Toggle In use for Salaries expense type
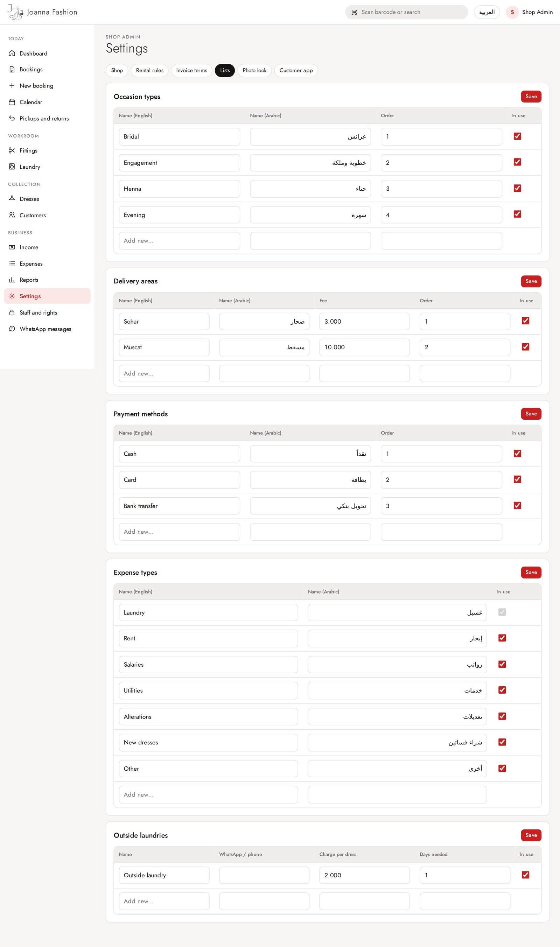Image resolution: width=560 pixels, height=947 pixels. click(502, 664)
